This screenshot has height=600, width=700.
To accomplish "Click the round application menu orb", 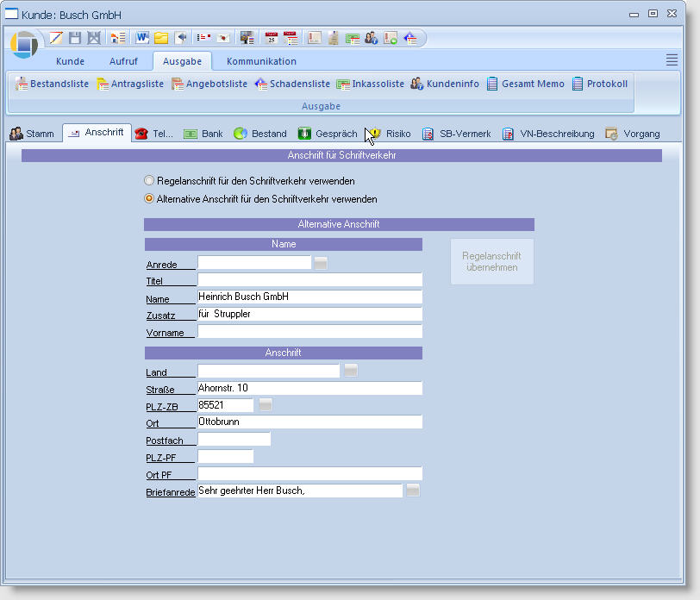I will tap(24, 45).
